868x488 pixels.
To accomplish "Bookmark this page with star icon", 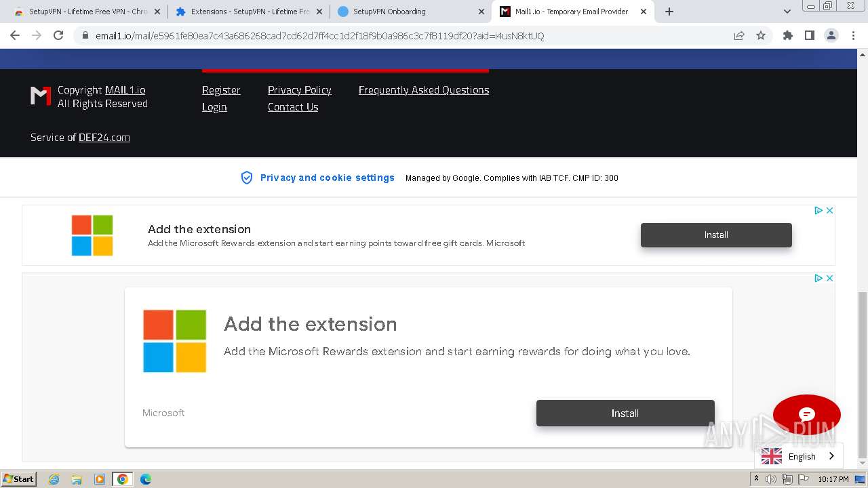I will (761, 35).
